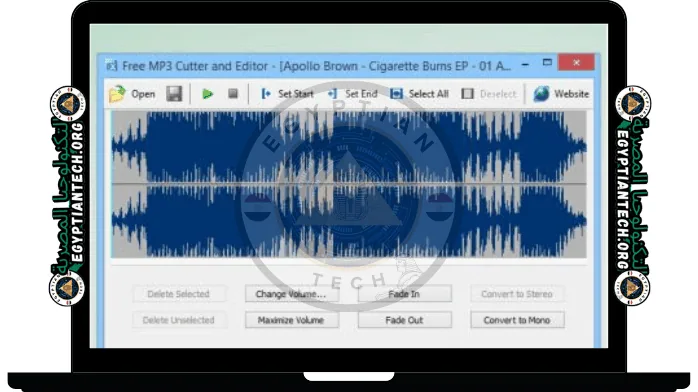Screen dimensions: 698x392
Task: Minimize the Free MP3 Cutter window
Action: pyautogui.click(x=525, y=64)
